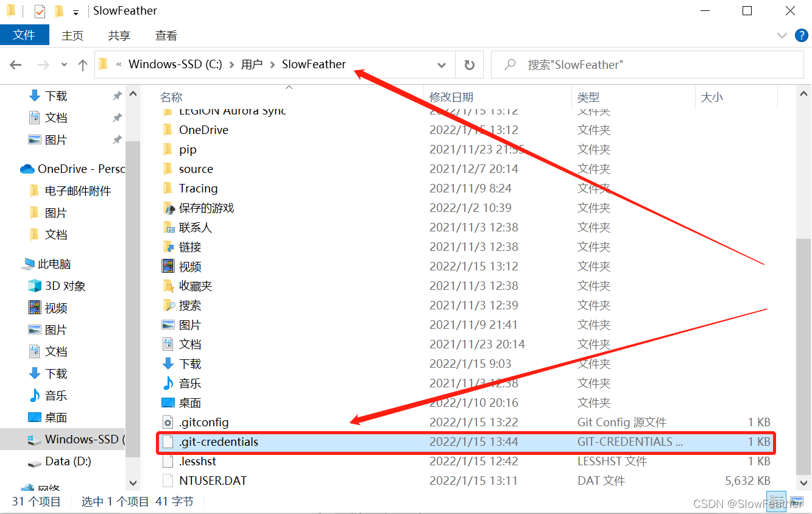Switch to the 查看 ribbon tab
Image resolution: width=812 pixels, height=514 pixels.
pos(166,35)
